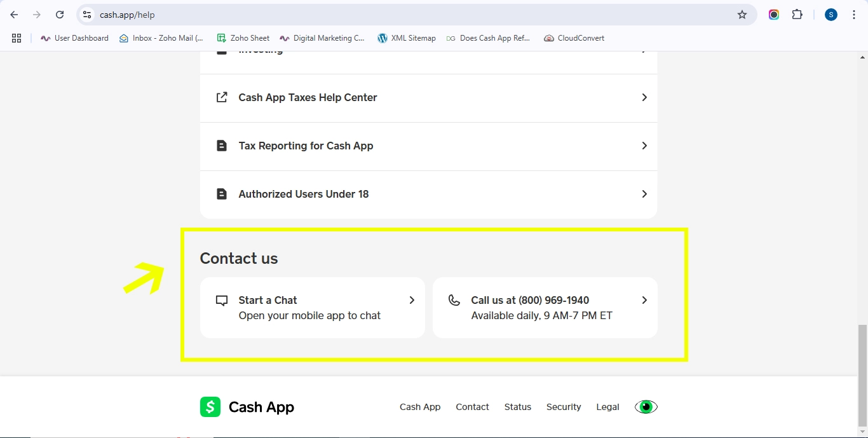Screen dimensions: 868x438
Task: Toggle the green eye icon in footer
Action: tap(646, 407)
